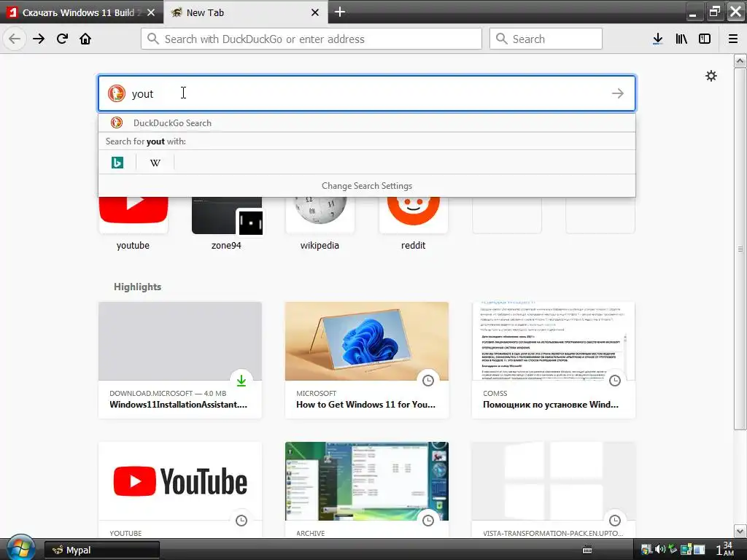Open the reddit top site tile

pyautogui.click(x=414, y=224)
